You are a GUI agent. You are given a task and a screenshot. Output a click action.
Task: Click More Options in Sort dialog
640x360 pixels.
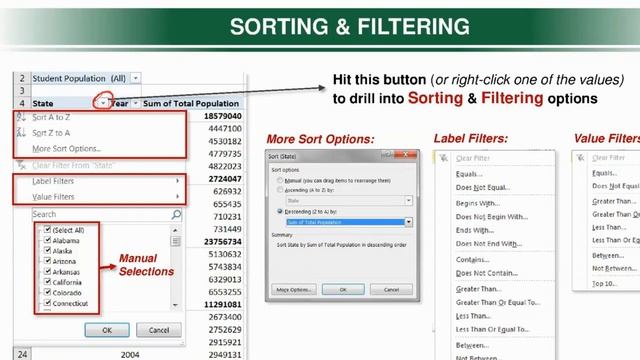click(x=294, y=289)
